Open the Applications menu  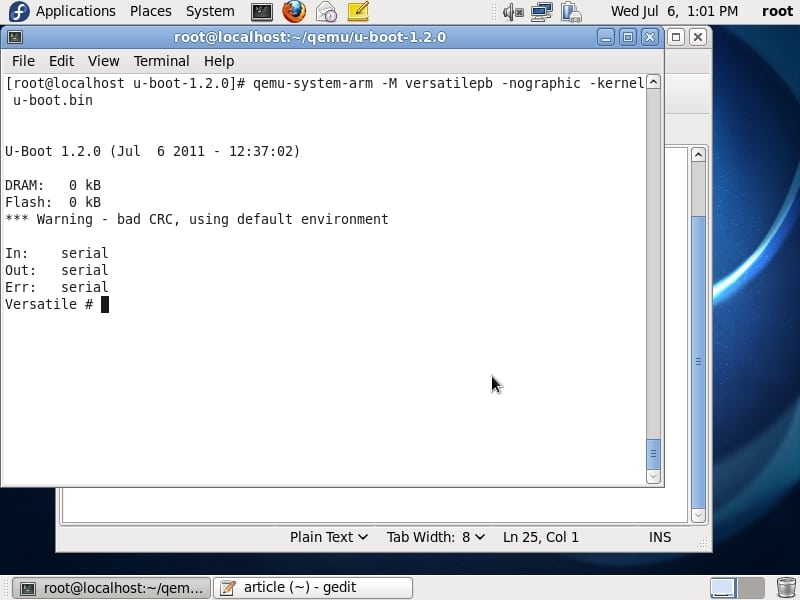point(76,11)
